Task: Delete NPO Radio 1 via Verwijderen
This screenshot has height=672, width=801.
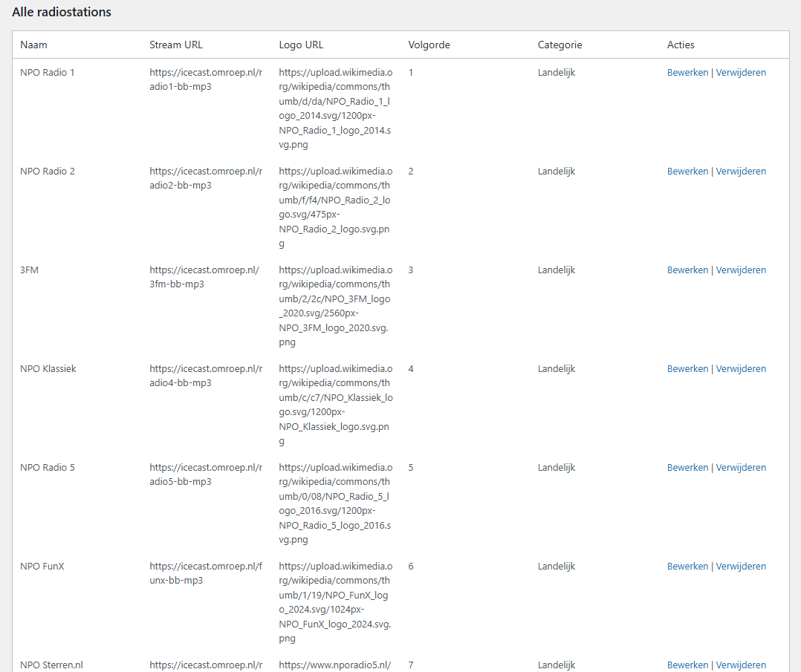Action: (x=741, y=73)
